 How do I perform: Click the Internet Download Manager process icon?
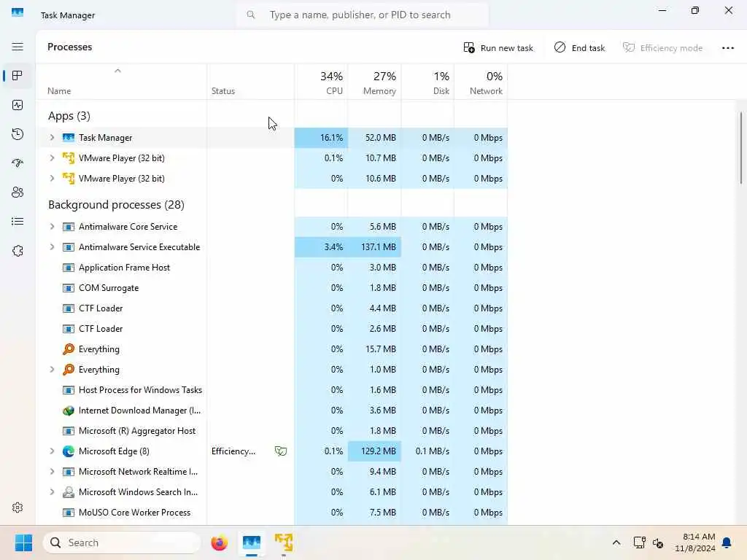(69, 411)
